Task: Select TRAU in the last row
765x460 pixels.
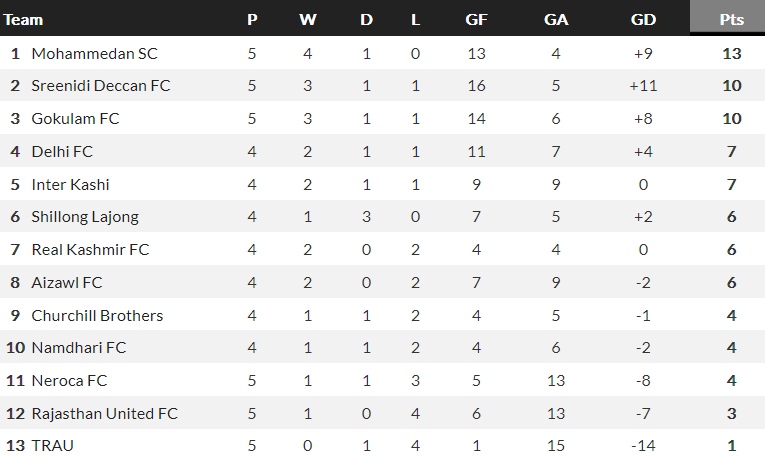Action: point(53,447)
